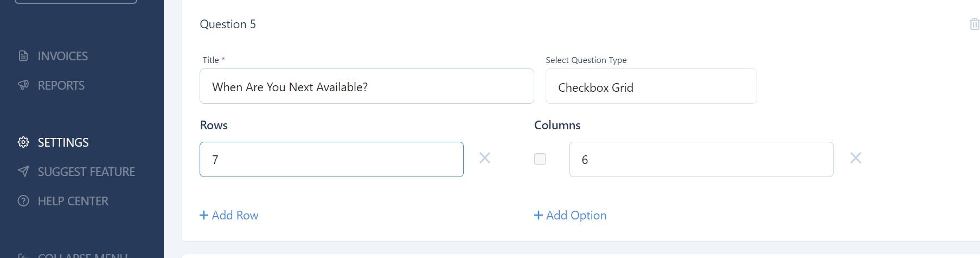
Task: Click the Rows input containing 7
Action: [331, 159]
